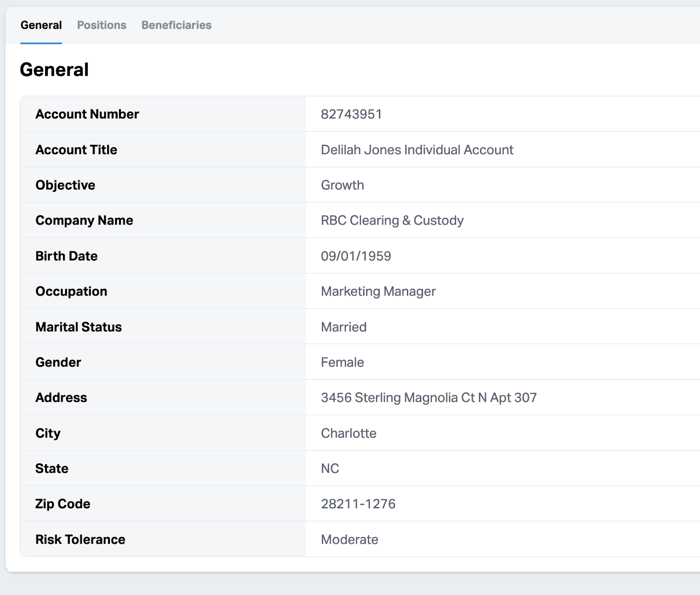Click the birth date 09/01/1959
This screenshot has height=595, width=700.
click(356, 256)
